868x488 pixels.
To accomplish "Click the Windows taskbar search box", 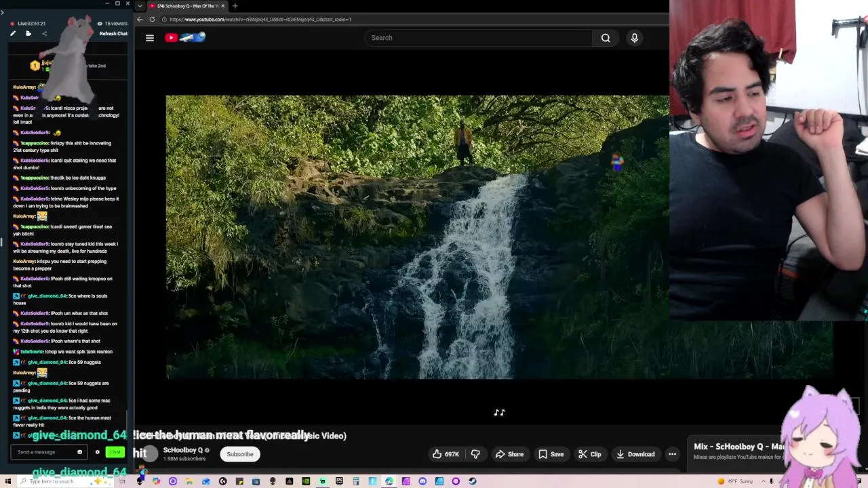I will click(64, 481).
